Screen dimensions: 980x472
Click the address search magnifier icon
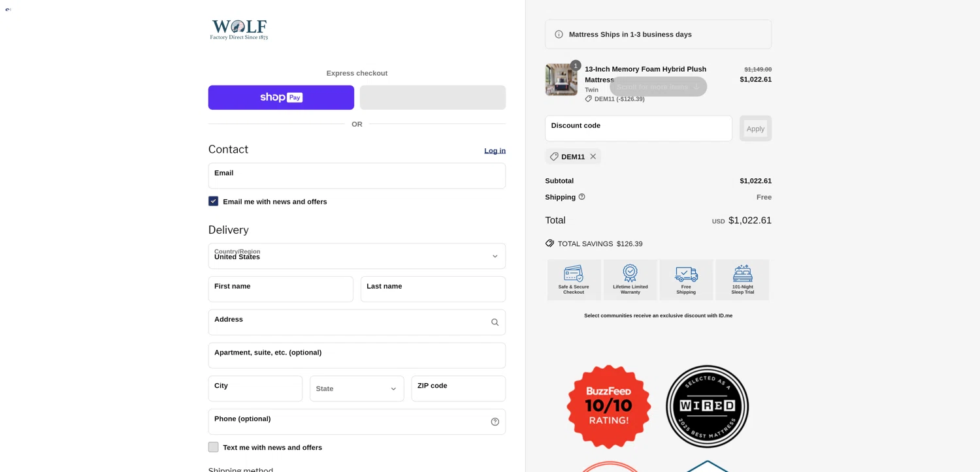(495, 323)
